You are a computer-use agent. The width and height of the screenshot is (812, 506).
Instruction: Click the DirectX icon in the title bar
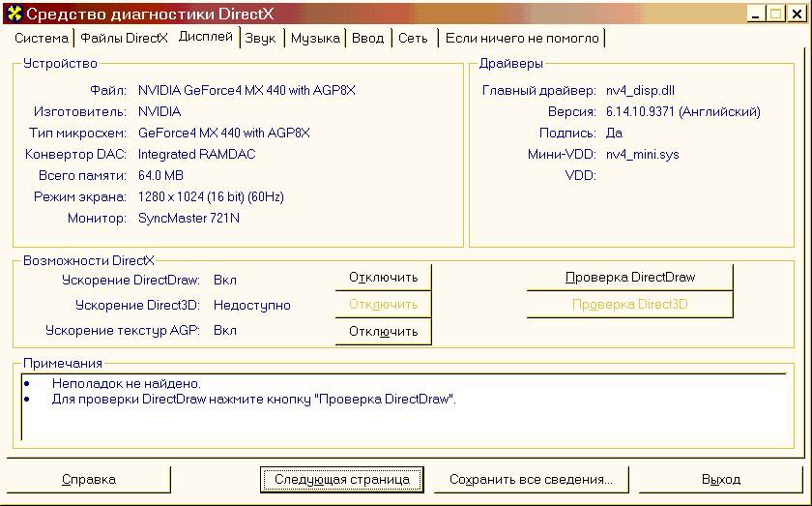[x=14, y=14]
